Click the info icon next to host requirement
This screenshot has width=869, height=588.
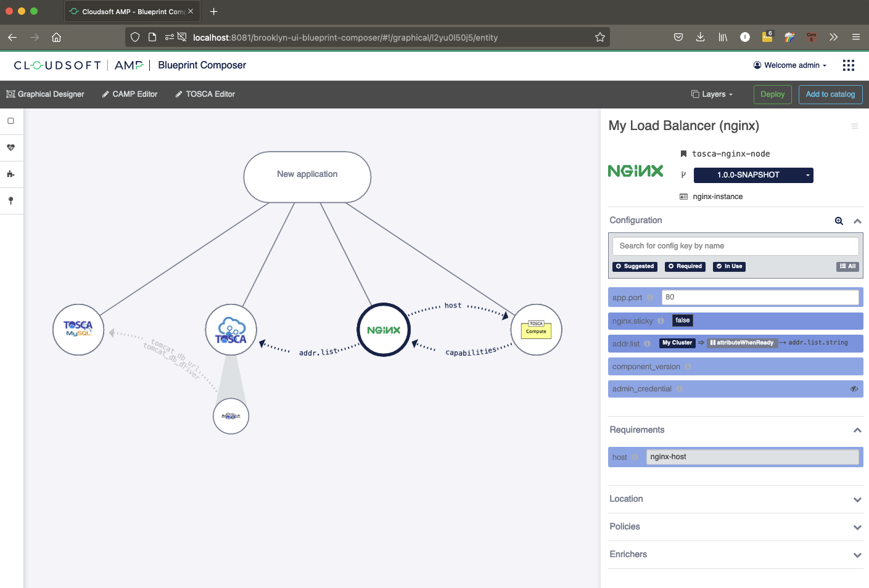[x=634, y=457]
